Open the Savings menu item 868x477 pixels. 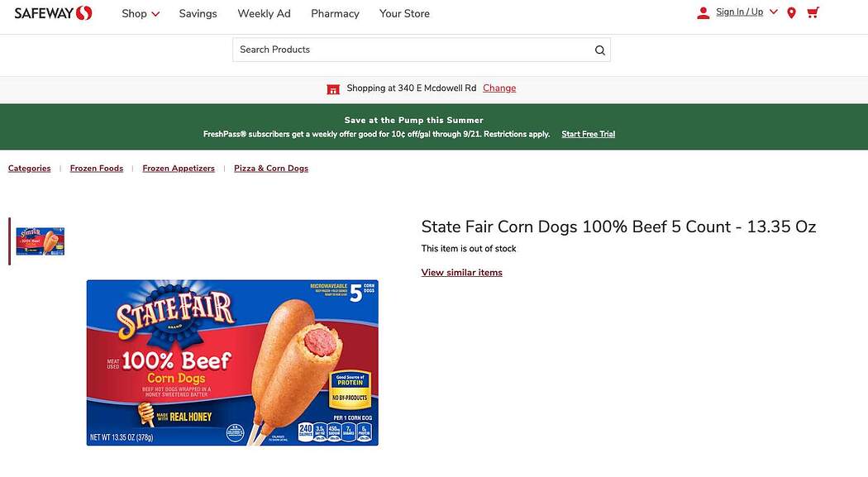198,13
